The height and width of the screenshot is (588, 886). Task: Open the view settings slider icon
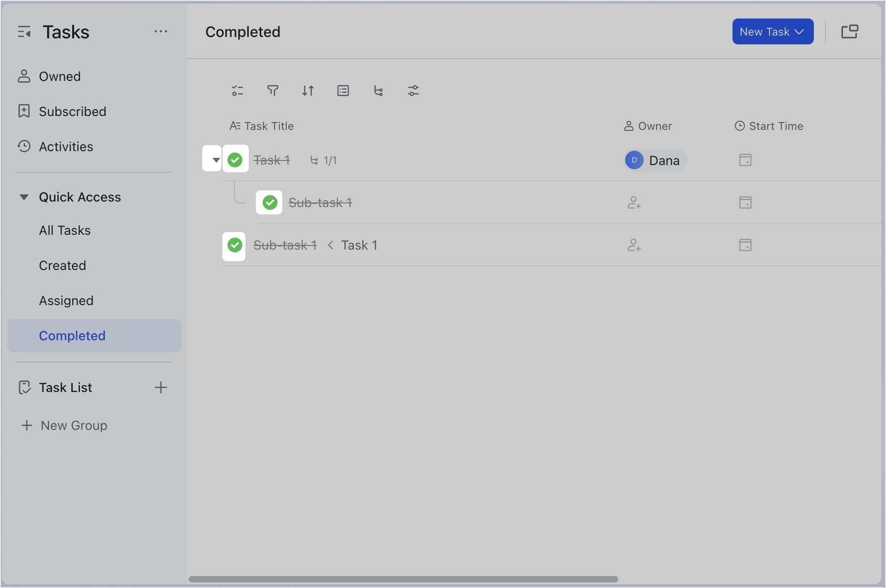pos(413,91)
